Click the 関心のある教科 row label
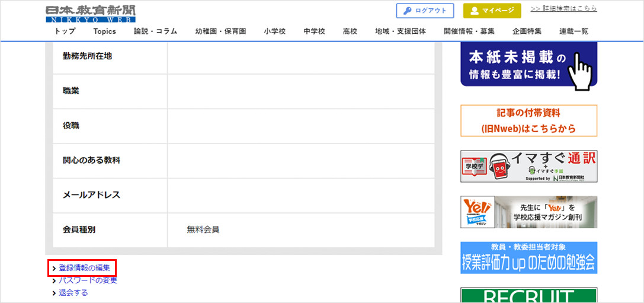Screen dimensions: 644x303 click(x=91, y=160)
